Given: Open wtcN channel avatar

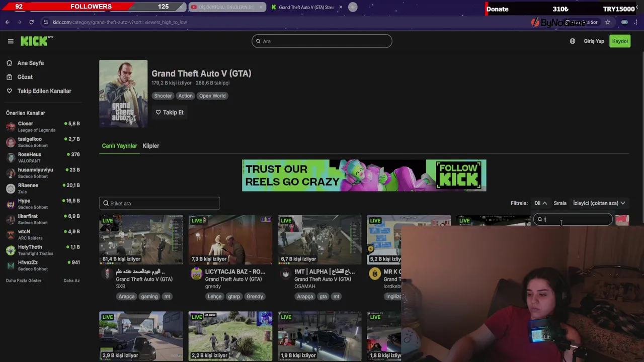Looking at the screenshot, I should click(11, 235).
